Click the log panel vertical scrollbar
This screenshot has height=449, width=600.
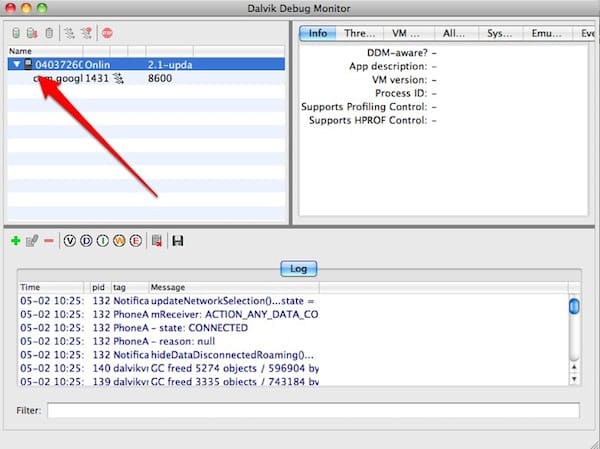coord(574,340)
